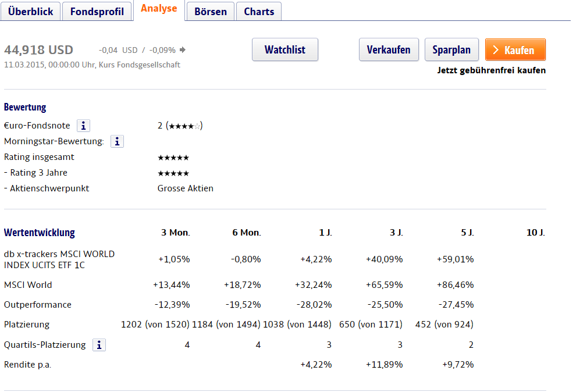Click MSCI World value +86,46%
Screen dimensions: 587x392
(455, 285)
